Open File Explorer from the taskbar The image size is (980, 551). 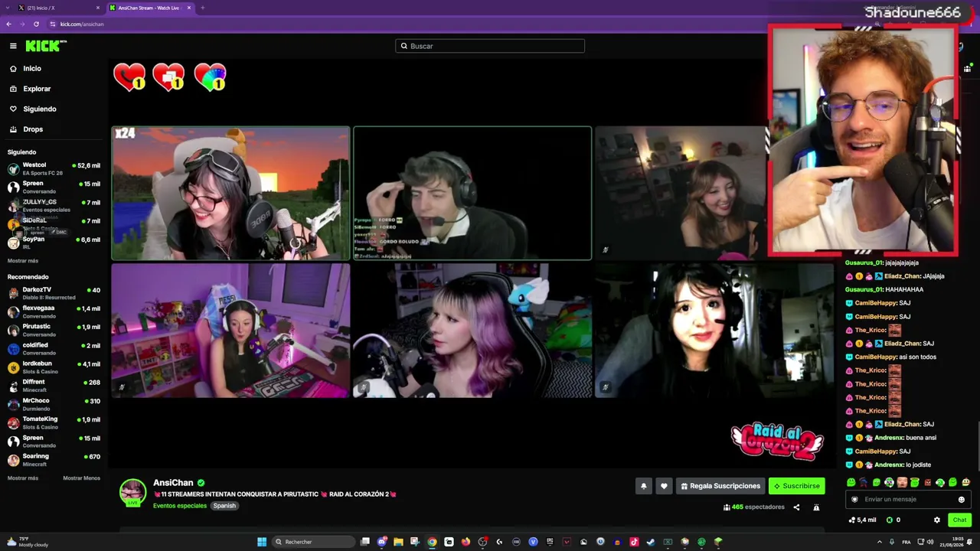[x=398, y=542]
